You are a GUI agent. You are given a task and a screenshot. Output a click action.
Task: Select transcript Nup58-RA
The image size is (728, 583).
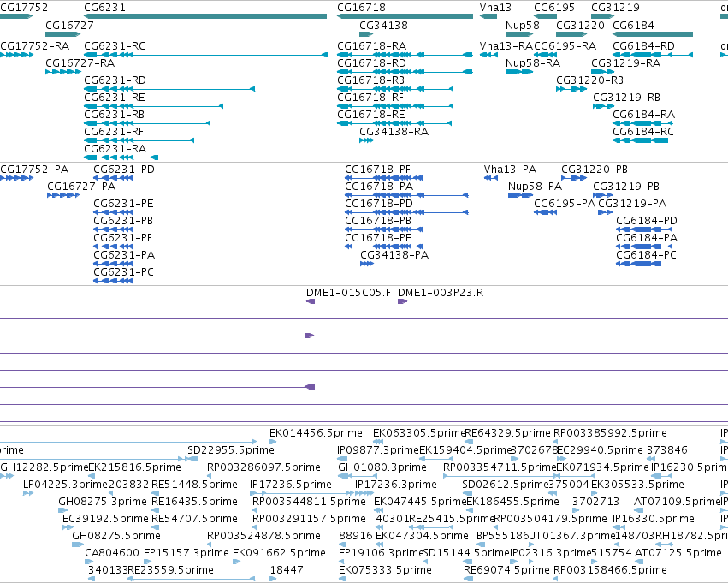point(533,62)
